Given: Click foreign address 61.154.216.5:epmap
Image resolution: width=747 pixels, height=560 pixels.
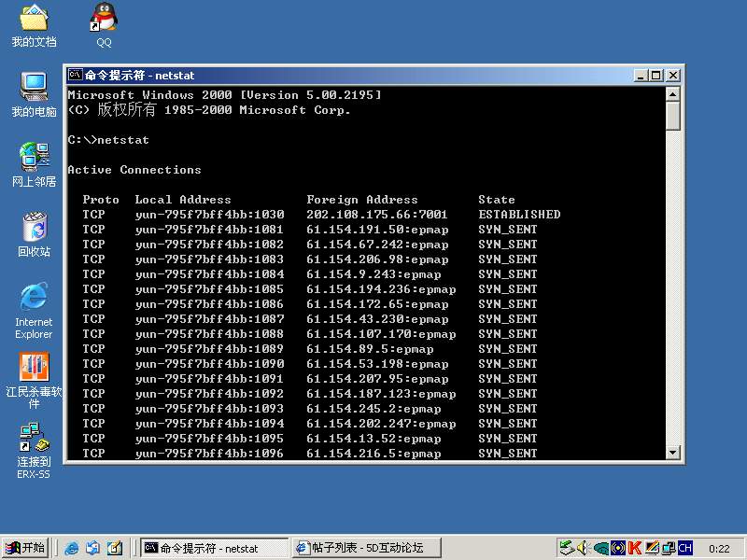Looking at the screenshot, I should pos(373,454).
